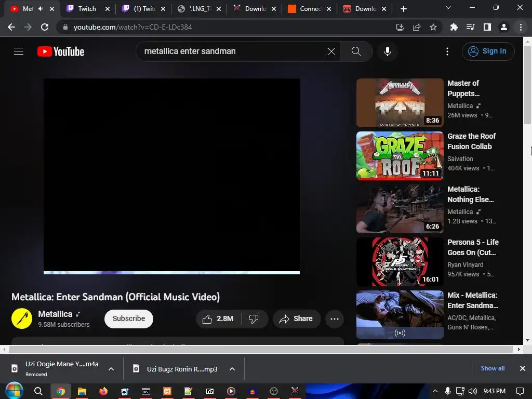Viewport: 532px width, 399px height.
Task: Click the Share button
Action: tap(297, 318)
